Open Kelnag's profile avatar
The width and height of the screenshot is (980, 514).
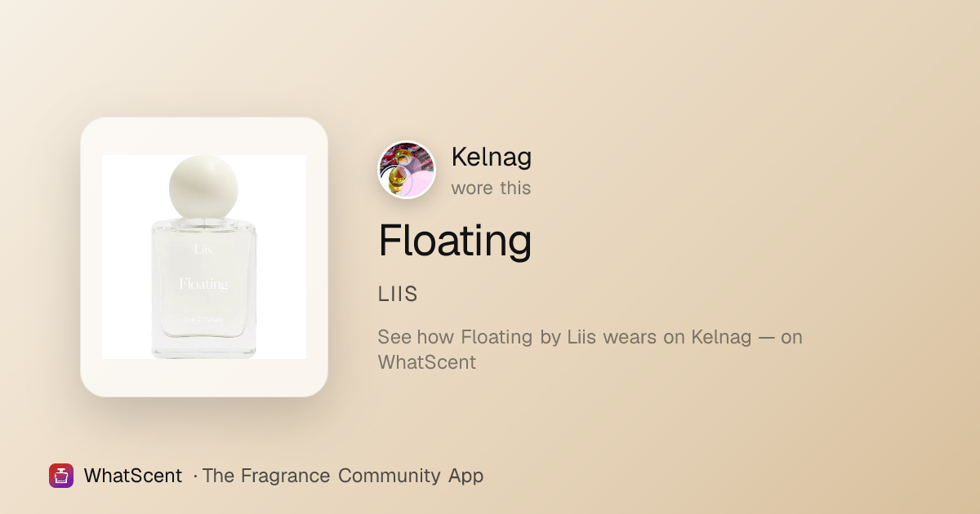point(407,170)
